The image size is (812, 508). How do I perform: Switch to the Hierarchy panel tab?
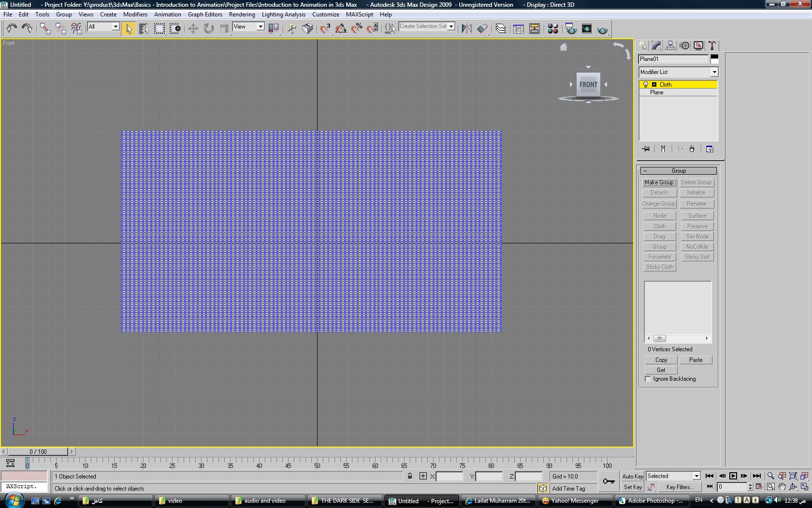[x=670, y=45]
